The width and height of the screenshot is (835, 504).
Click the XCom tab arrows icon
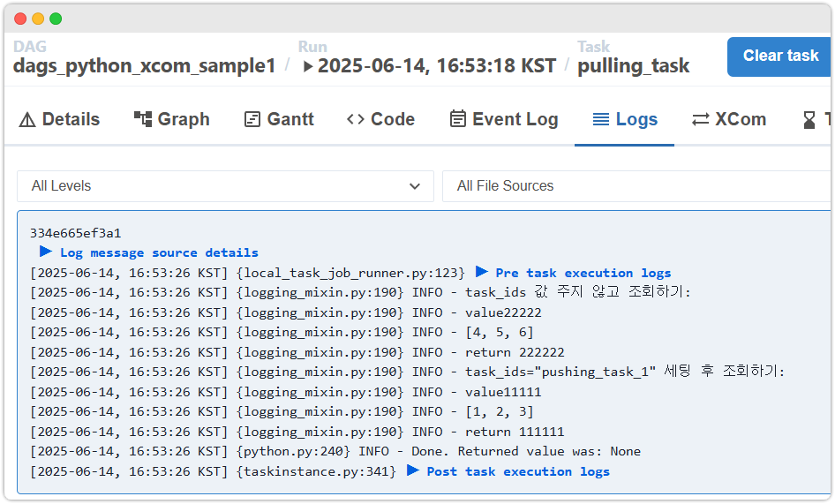coord(701,120)
